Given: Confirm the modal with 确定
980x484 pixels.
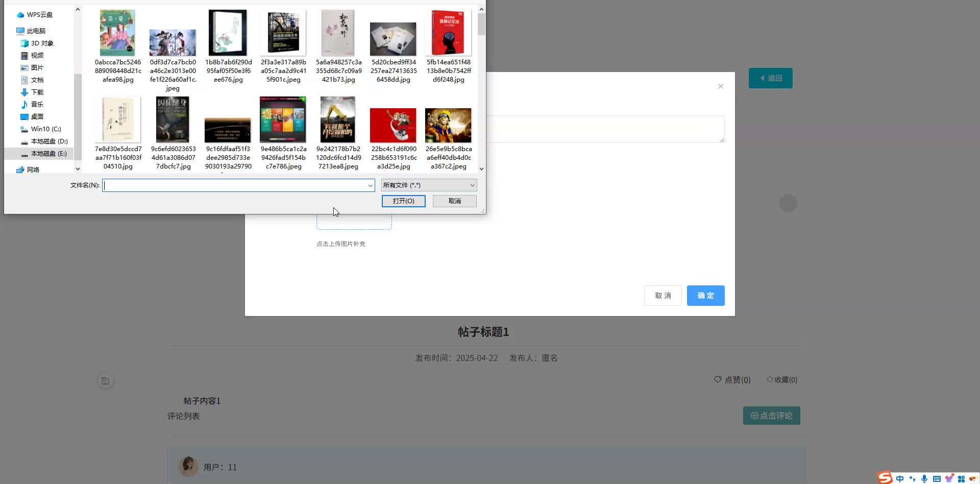Looking at the screenshot, I should click(x=706, y=296).
